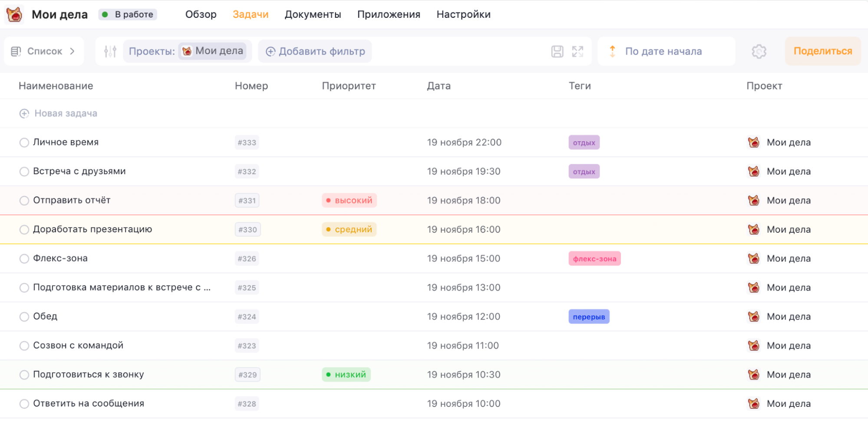The width and height of the screenshot is (868, 426).
Task: Click the app logo next to Мои дела
Action: coord(15,14)
